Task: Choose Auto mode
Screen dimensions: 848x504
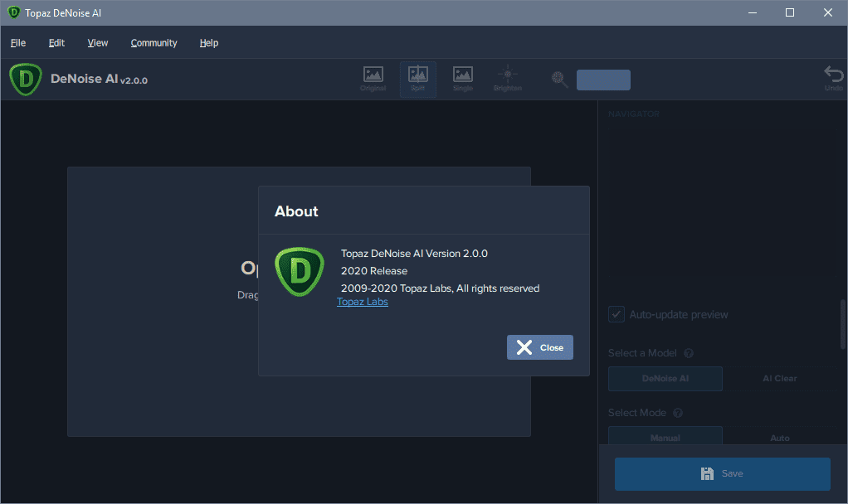Action: pyautogui.click(x=780, y=438)
